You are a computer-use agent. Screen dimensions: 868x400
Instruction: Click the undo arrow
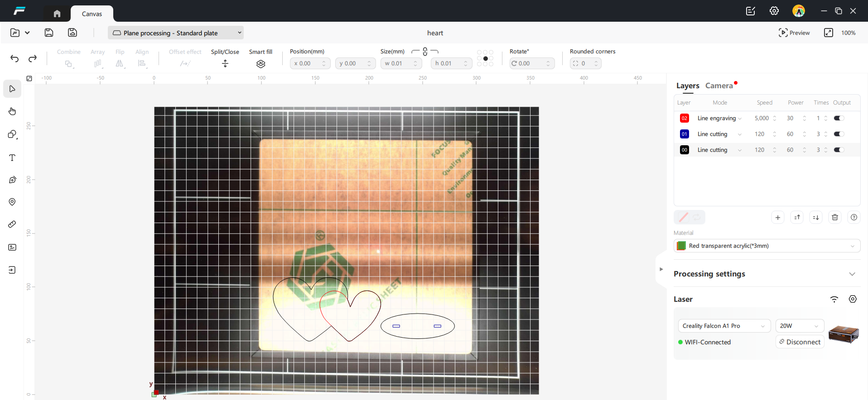[x=14, y=58]
